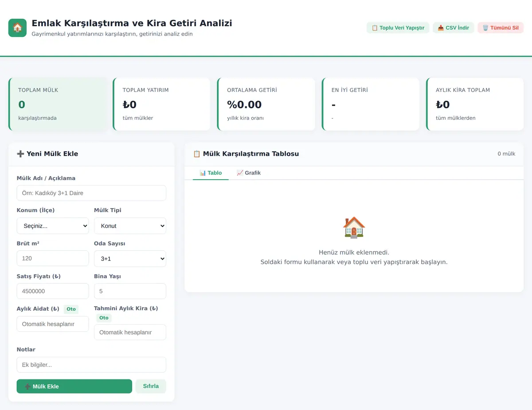Click the Yeni Mülk Ekle heading

[x=47, y=154]
